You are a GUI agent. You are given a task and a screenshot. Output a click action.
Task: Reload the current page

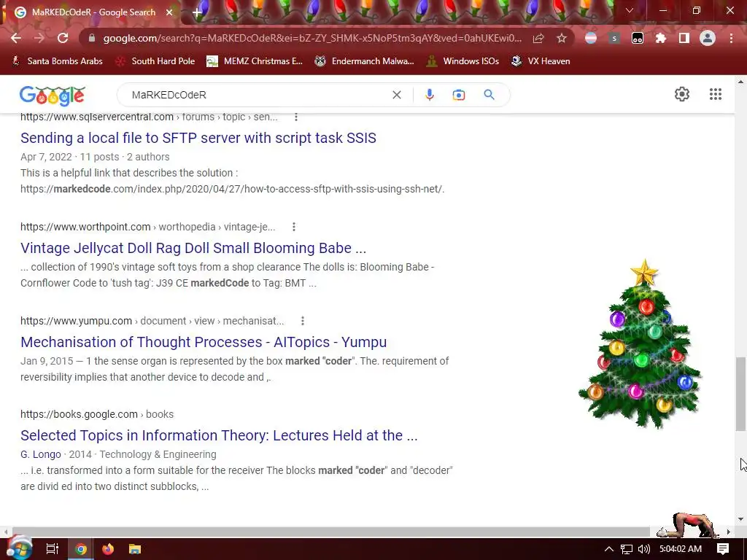(63, 38)
